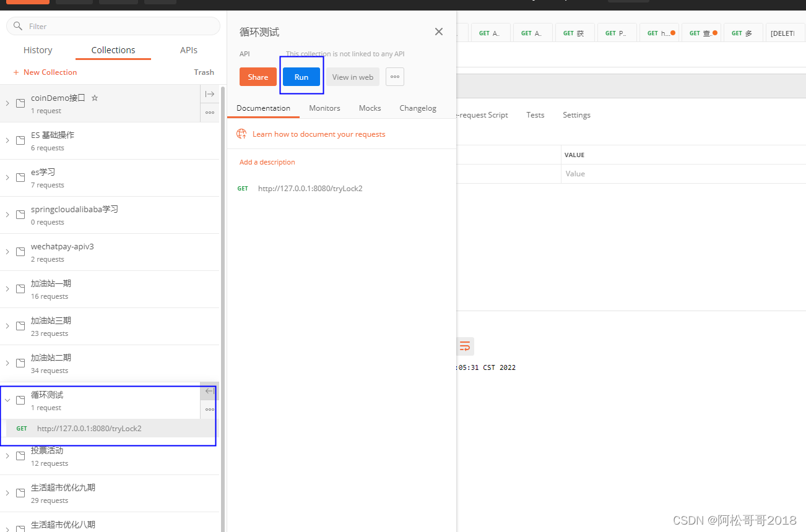Open the Monitors tab
806x532 pixels.
(324, 108)
